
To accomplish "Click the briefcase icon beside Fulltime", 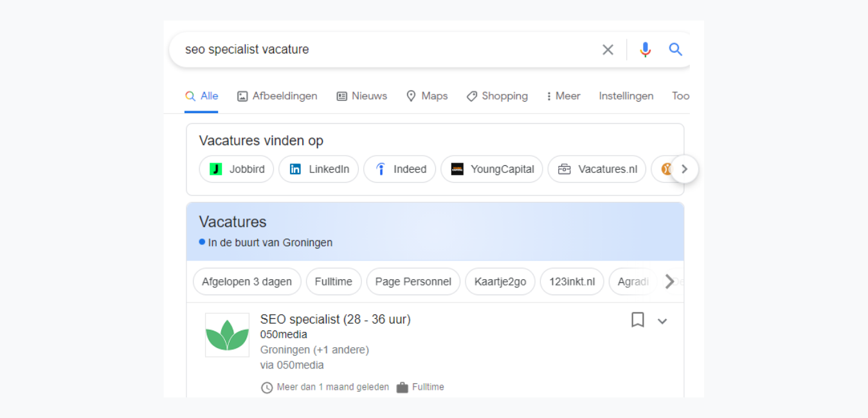I will 402,387.
